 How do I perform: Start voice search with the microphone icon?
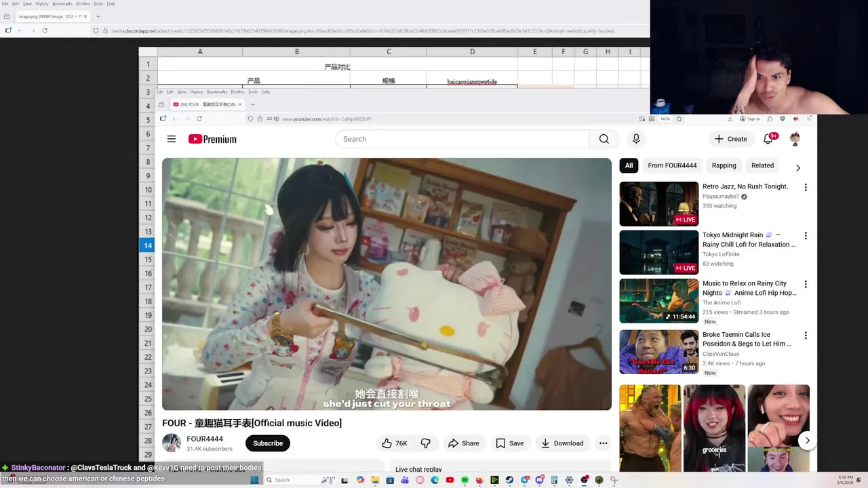(636, 139)
